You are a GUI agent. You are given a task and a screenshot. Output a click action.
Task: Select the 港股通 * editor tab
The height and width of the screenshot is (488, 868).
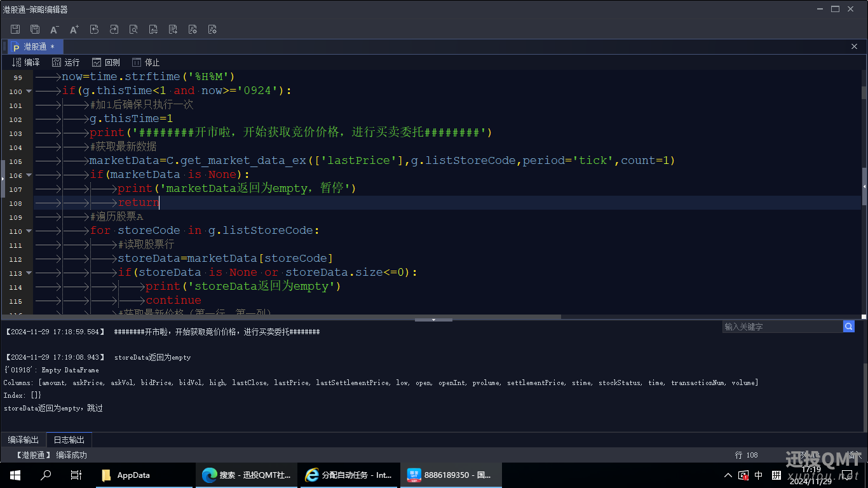point(35,46)
